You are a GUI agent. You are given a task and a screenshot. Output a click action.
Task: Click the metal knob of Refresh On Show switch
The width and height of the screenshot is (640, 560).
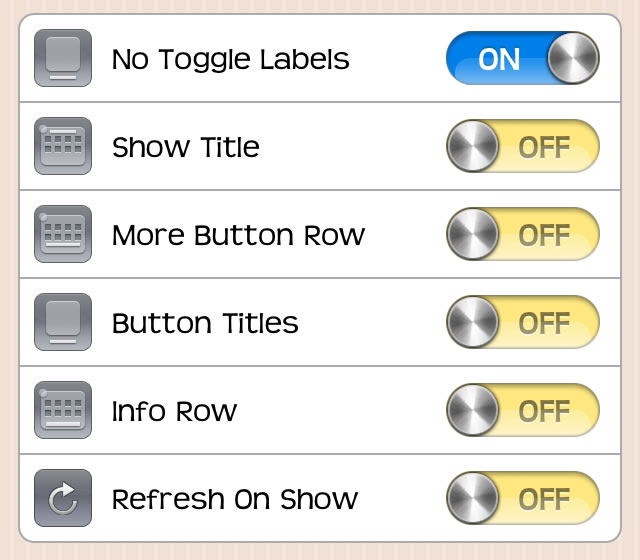(x=473, y=498)
